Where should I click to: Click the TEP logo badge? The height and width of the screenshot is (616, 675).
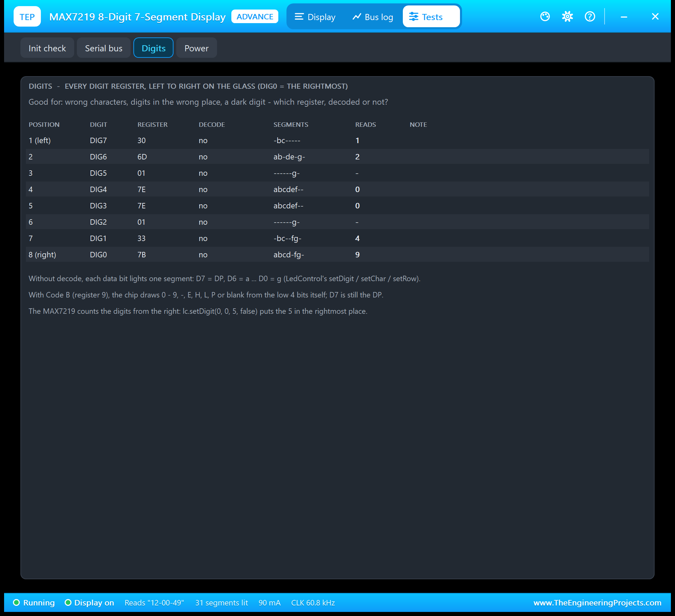pyautogui.click(x=27, y=17)
